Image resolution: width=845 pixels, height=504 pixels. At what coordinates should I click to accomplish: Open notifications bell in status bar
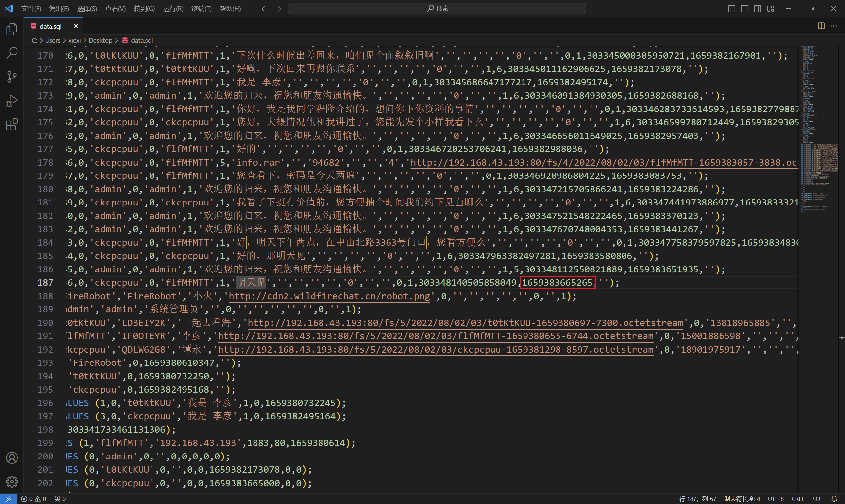[x=834, y=499]
